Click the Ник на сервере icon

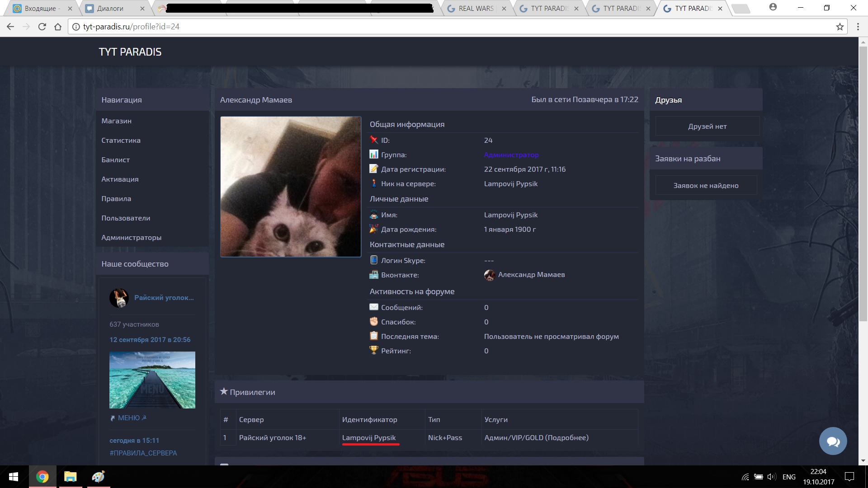coord(374,183)
